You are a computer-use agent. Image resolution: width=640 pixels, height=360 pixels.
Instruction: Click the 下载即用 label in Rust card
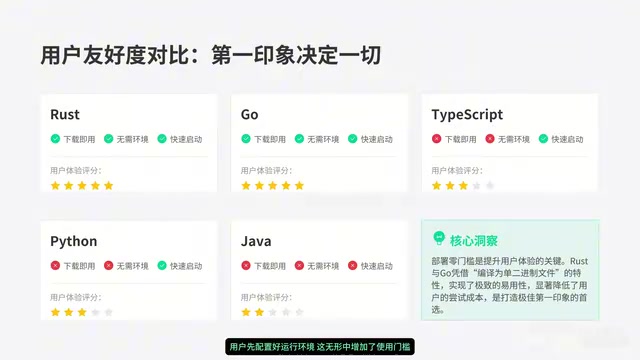[x=79, y=139]
